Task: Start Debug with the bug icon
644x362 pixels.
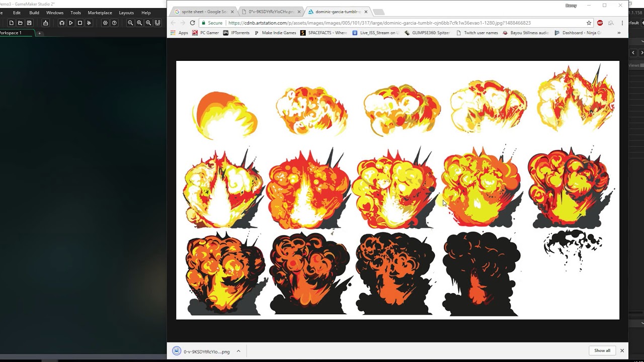Action: point(62,23)
